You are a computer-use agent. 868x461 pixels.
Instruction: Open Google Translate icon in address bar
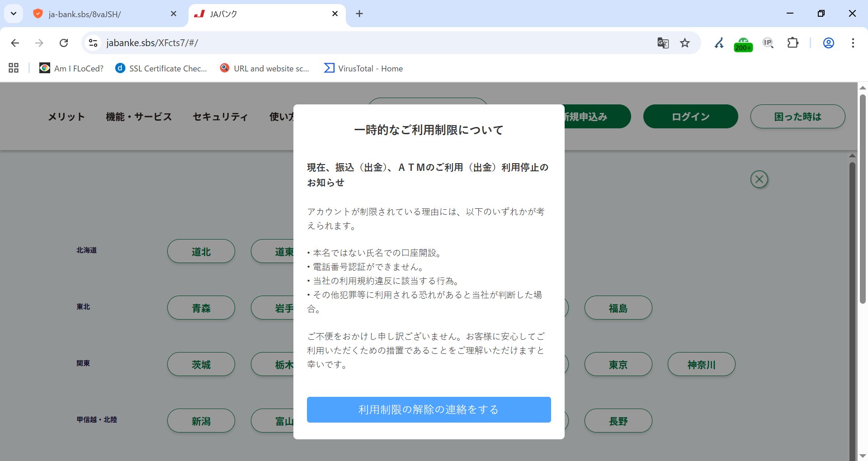pyautogui.click(x=663, y=43)
